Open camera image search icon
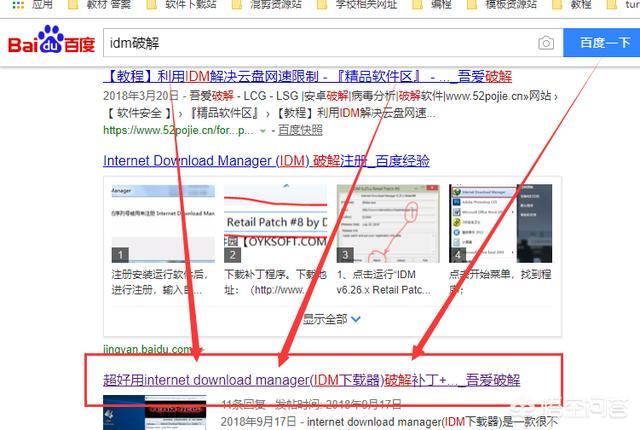This screenshot has height=430, width=640. coord(546,43)
